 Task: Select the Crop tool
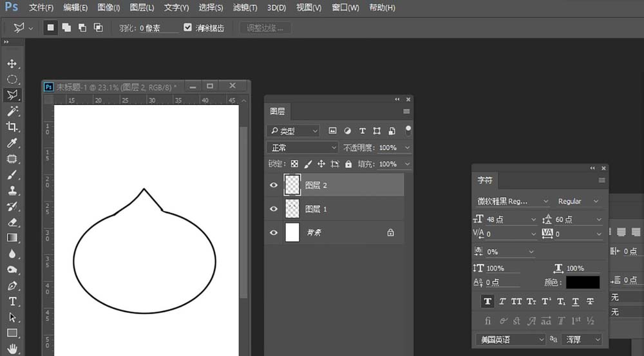point(12,127)
